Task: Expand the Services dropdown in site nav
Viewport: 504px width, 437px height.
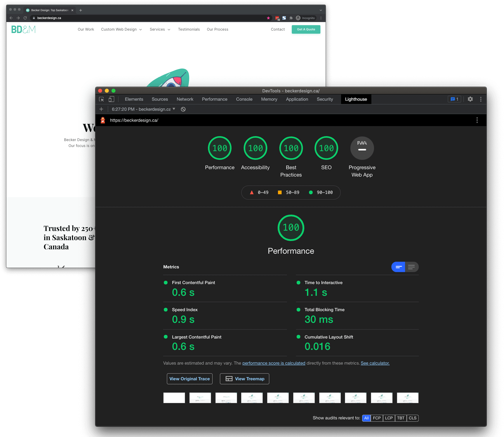Action: pyautogui.click(x=160, y=29)
